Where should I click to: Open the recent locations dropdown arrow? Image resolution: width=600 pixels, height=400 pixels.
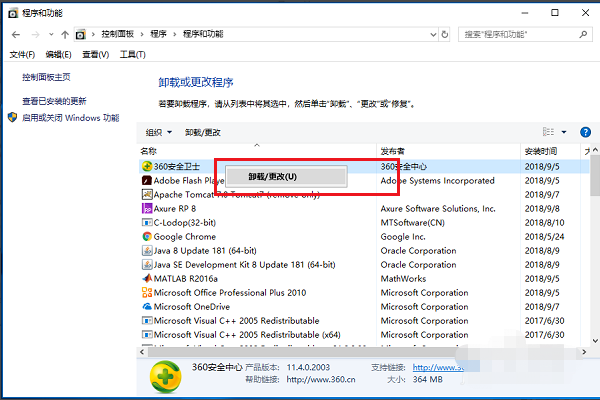(51, 34)
